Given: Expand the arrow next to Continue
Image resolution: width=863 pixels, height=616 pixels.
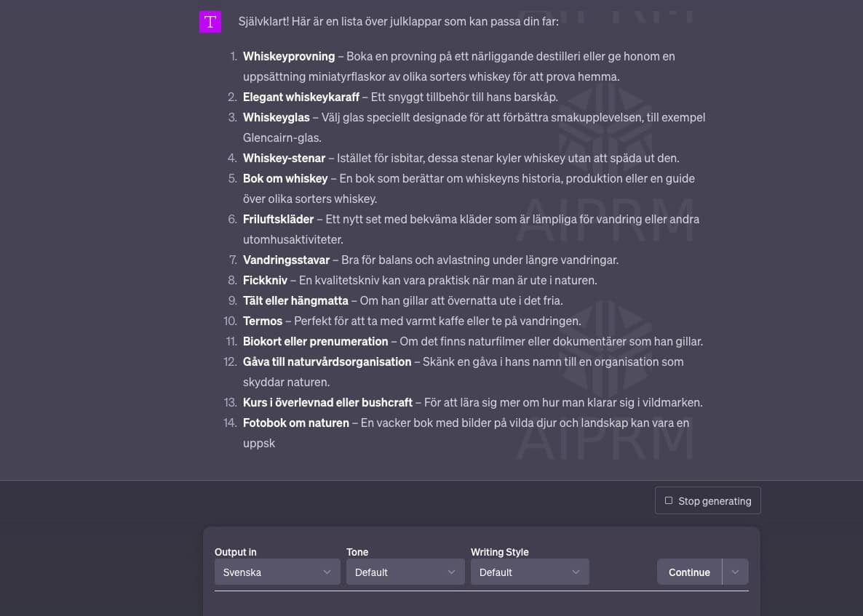Looking at the screenshot, I should 736,572.
